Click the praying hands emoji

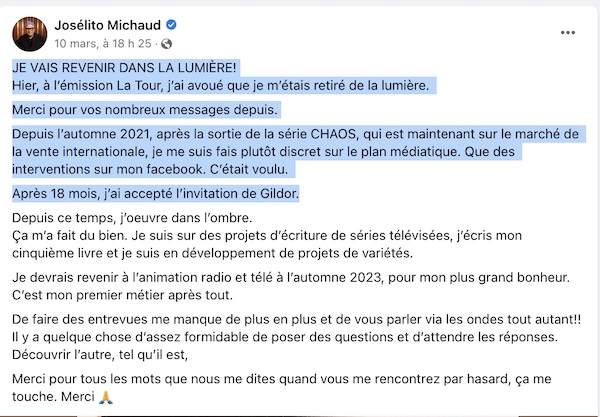[x=106, y=397]
